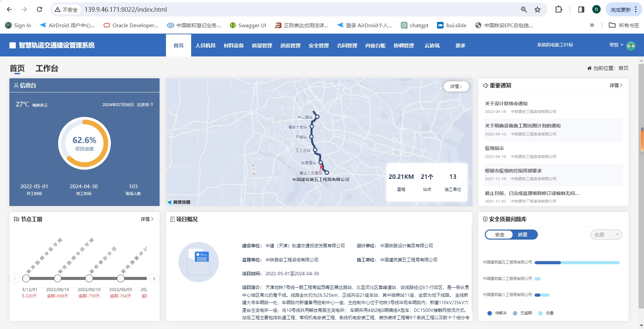Click the project folder illustration in 项目概况
The height and width of the screenshot is (329, 644).
[199, 262]
